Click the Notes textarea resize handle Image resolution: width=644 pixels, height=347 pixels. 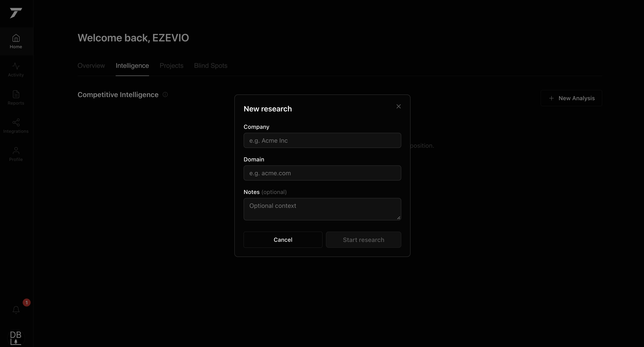[x=398, y=218]
